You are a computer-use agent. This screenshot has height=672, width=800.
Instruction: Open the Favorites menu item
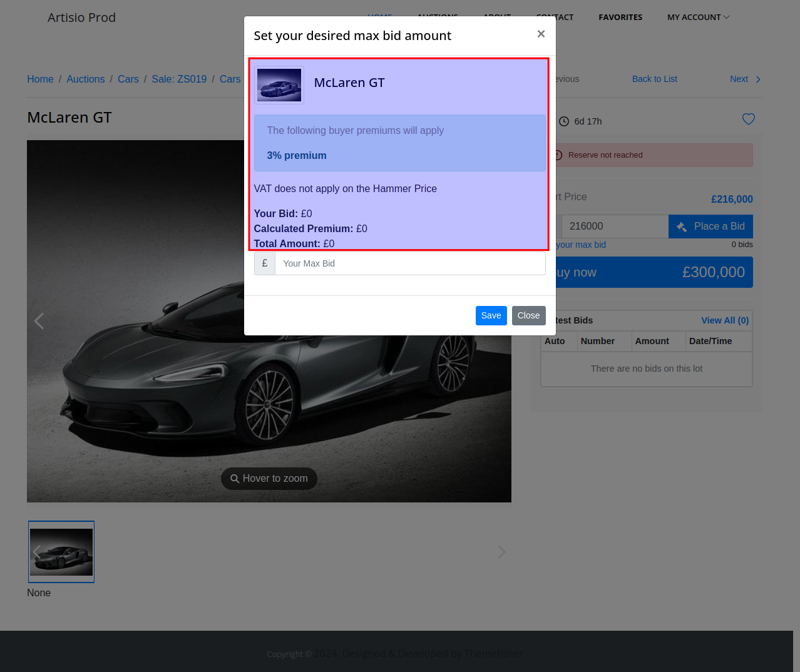pyautogui.click(x=620, y=18)
